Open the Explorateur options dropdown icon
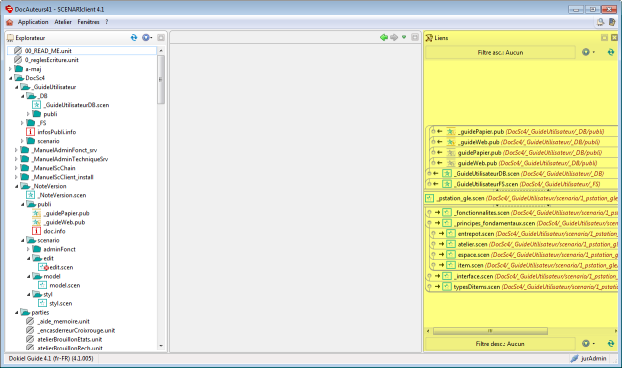The image size is (622, 368). click(147, 38)
